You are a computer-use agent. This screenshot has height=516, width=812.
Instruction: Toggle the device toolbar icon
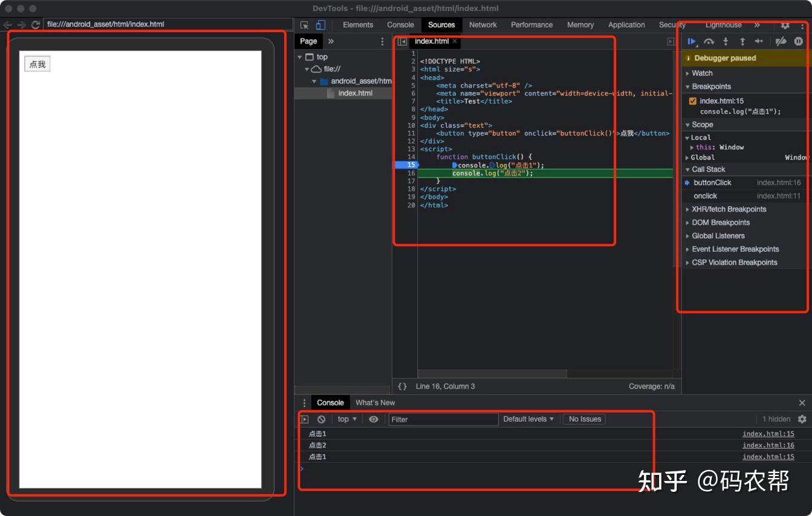320,24
